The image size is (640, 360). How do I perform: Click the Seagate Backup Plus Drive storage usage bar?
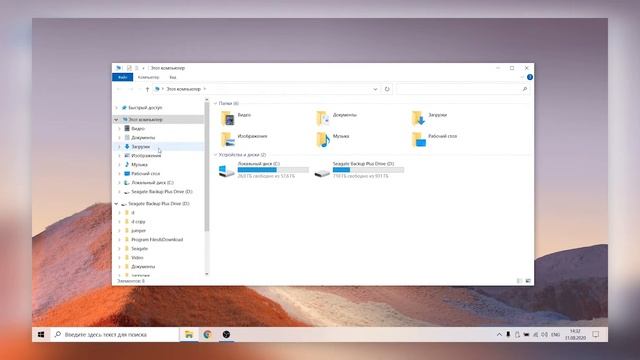[x=368, y=170]
